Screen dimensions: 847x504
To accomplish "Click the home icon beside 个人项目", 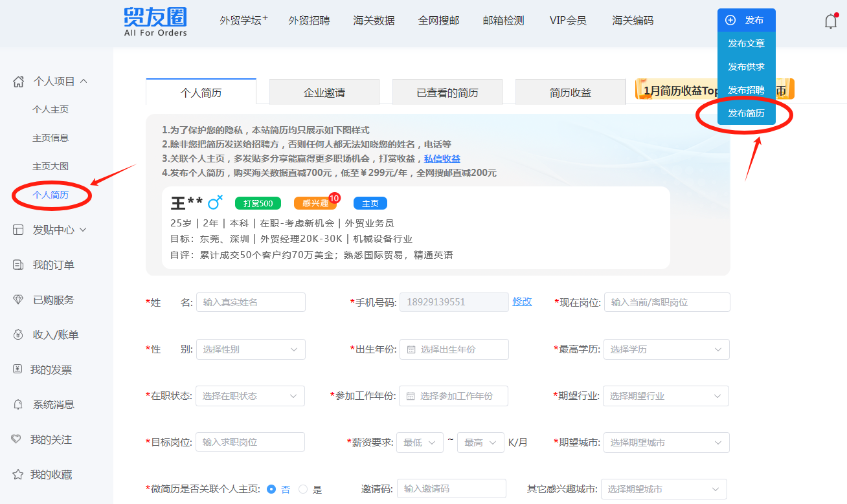I will [x=19, y=82].
